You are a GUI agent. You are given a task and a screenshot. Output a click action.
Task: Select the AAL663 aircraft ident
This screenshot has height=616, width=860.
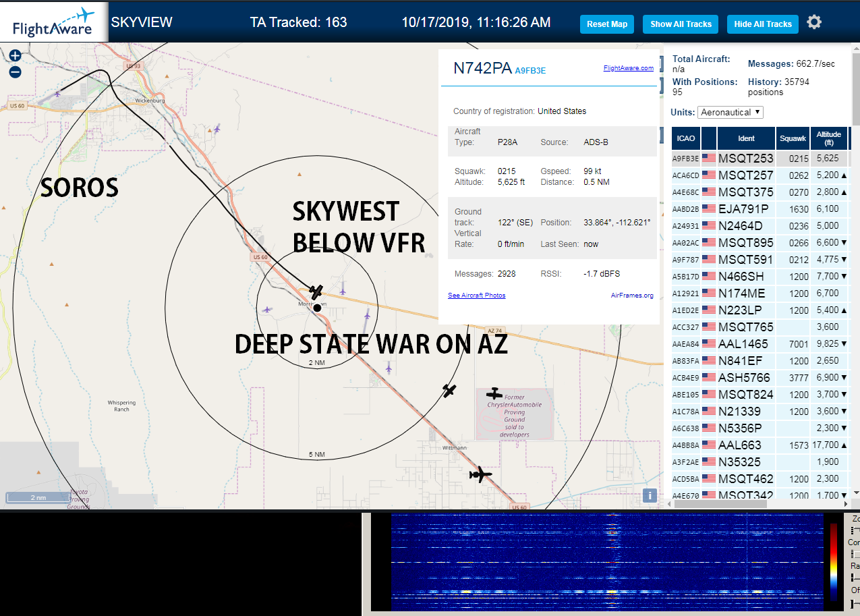(x=739, y=445)
